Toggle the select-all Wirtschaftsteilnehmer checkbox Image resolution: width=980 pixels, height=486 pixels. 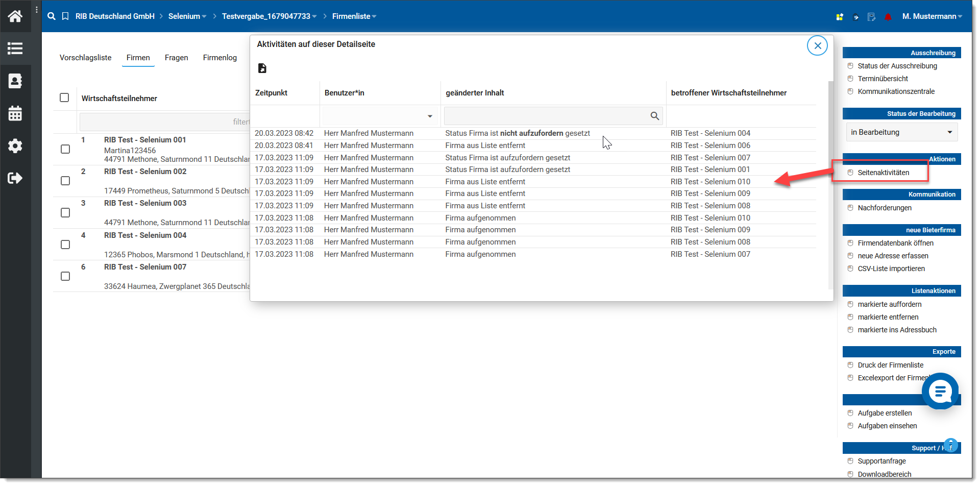tap(64, 98)
